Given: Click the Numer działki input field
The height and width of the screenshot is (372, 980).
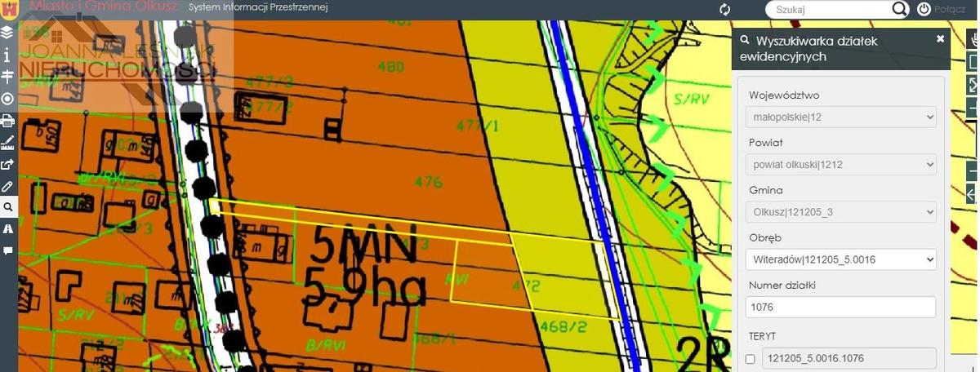Looking at the screenshot, I should click(841, 308).
